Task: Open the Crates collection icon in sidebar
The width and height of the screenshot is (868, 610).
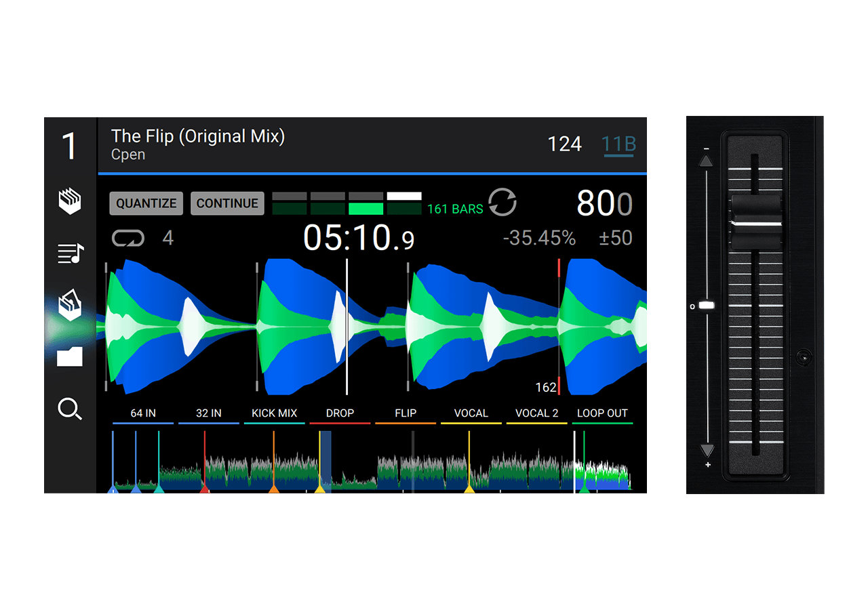Action: pos(70,201)
